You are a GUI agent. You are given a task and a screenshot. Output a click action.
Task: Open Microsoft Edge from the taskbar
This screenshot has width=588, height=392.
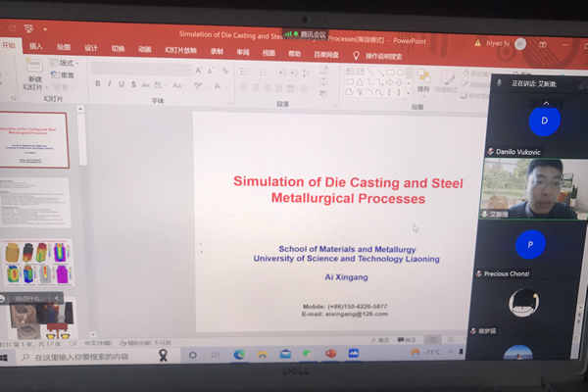238,354
